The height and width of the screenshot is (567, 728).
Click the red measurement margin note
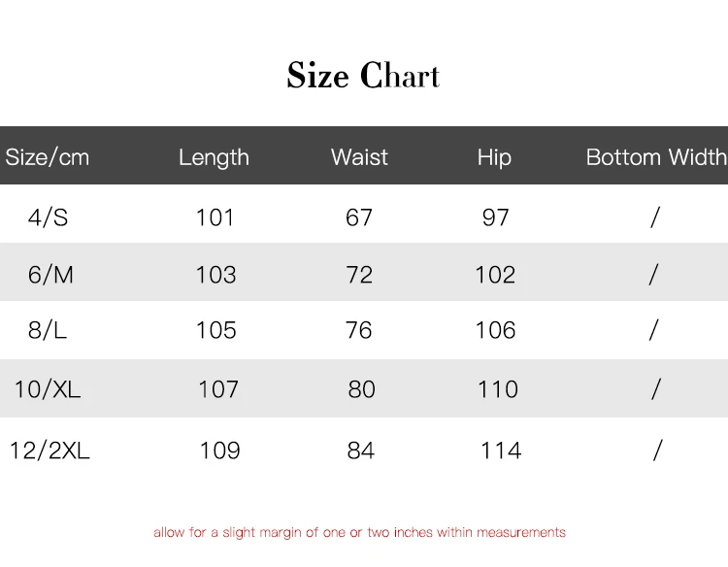(x=359, y=532)
